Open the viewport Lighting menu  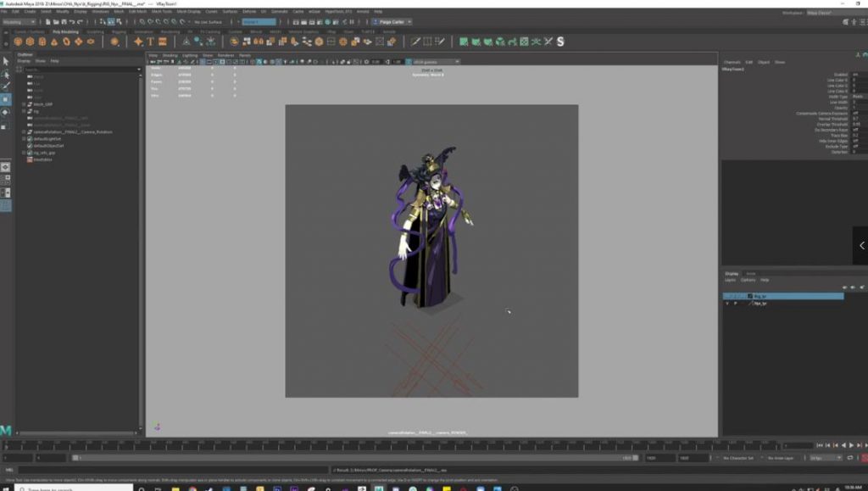(x=189, y=55)
